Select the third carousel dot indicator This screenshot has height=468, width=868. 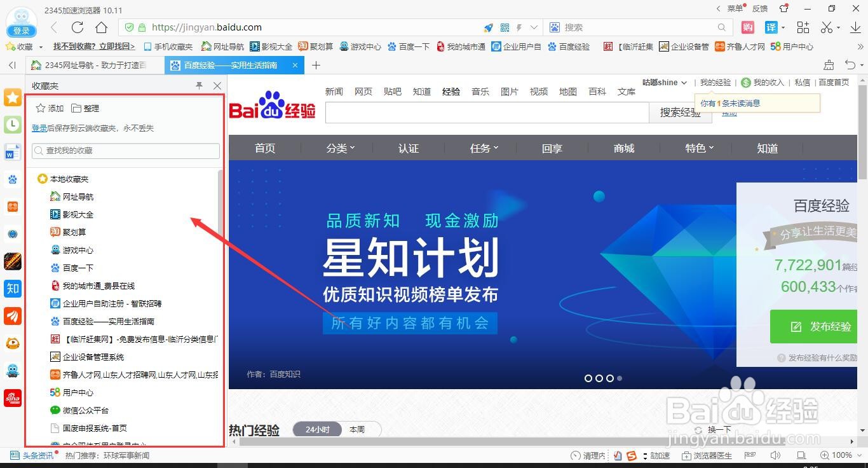point(609,378)
